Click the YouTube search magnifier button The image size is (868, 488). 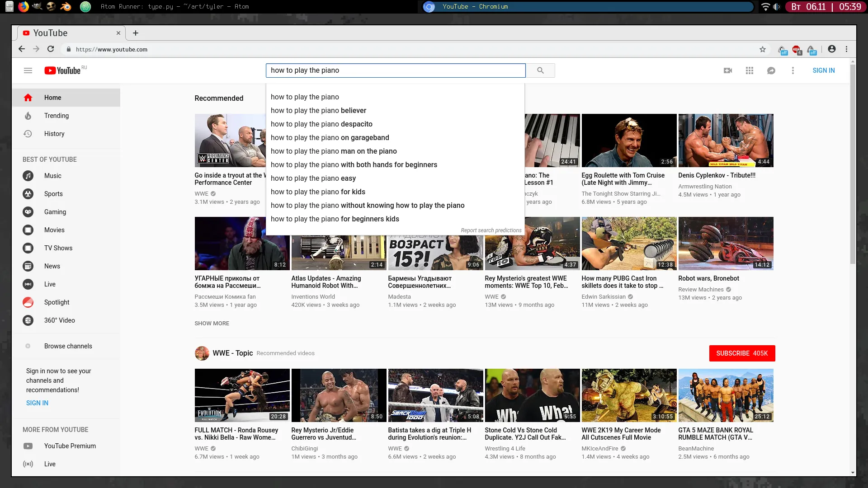(x=540, y=70)
